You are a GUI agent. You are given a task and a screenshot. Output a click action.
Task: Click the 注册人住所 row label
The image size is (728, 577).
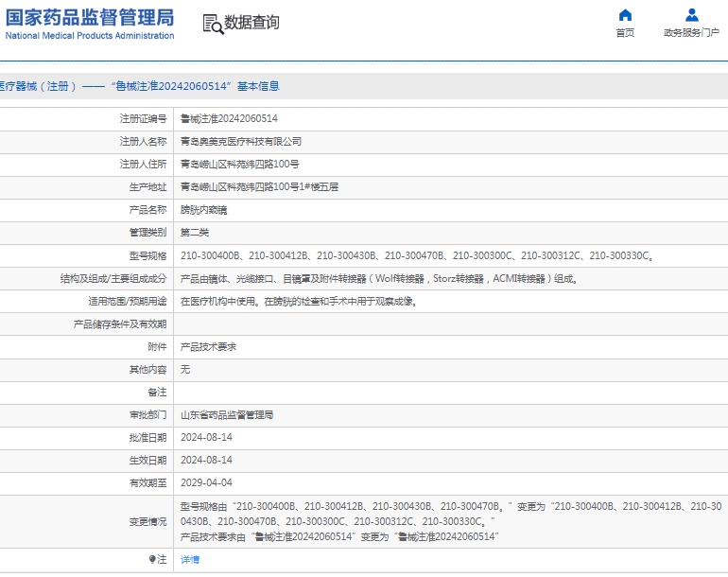coord(143,164)
